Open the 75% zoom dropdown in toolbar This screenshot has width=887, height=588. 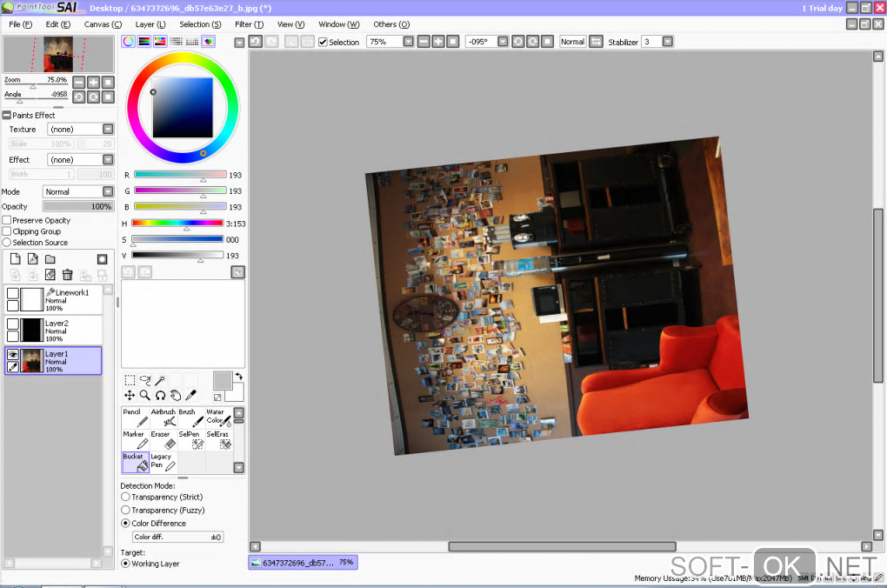pyautogui.click(x=409, y=42)
